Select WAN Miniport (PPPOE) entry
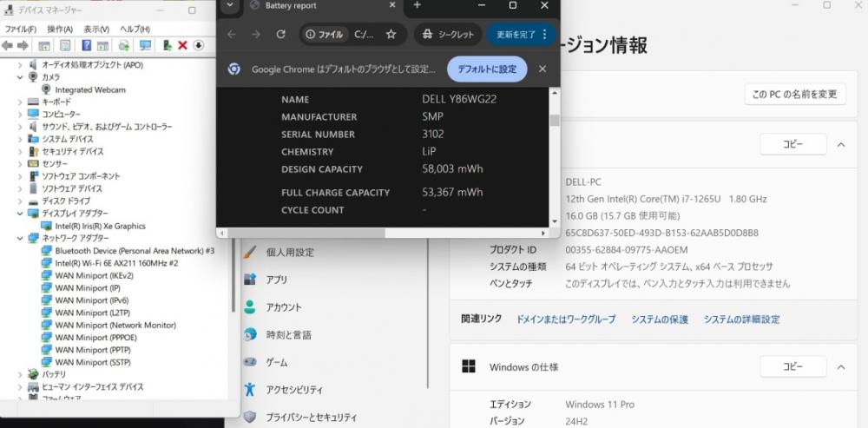Screen dimensions: 868x428 click(95, 337)
